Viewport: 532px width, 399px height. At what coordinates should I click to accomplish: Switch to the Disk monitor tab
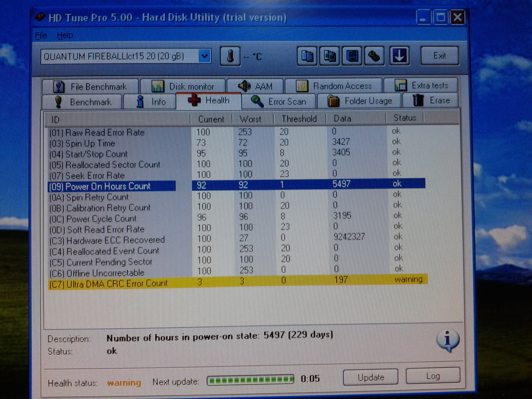tap(183, 86)
